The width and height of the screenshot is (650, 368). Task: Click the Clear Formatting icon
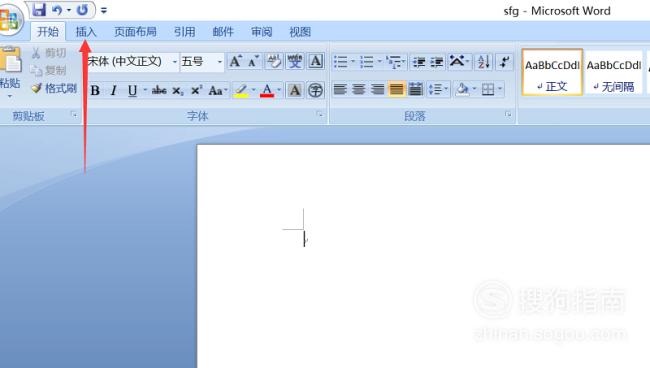274,62
